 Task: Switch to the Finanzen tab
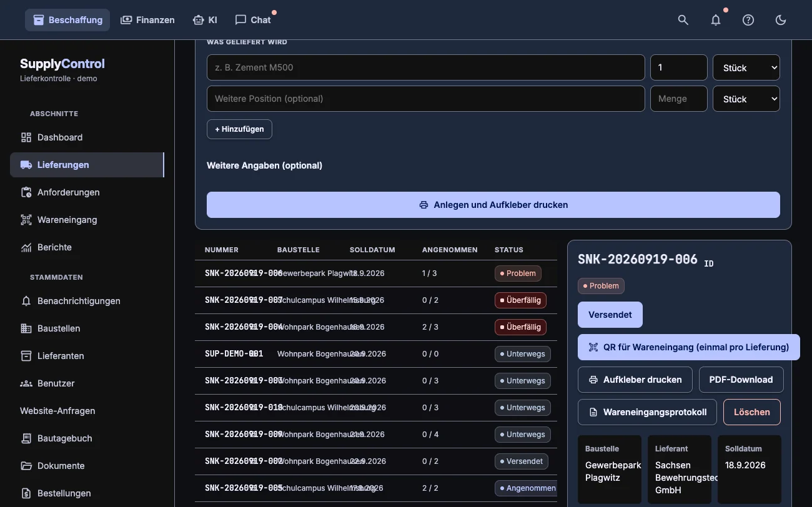147,20
